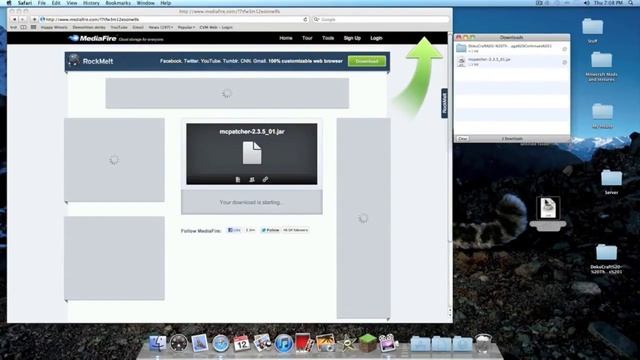Click Home in MediaFire navigation
The width and height of the screenshot is (640, 360).
point(286,38)
